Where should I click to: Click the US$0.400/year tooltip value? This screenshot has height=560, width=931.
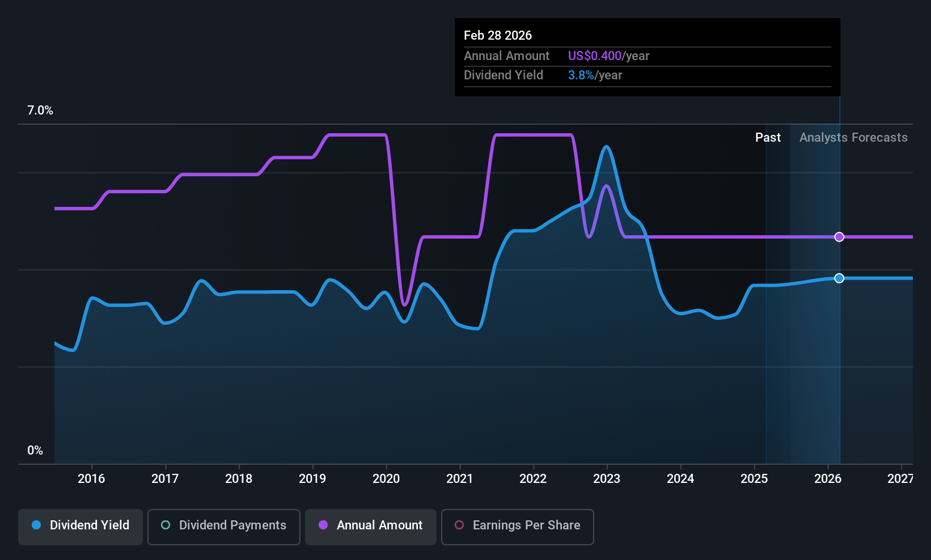coord(609,56)
